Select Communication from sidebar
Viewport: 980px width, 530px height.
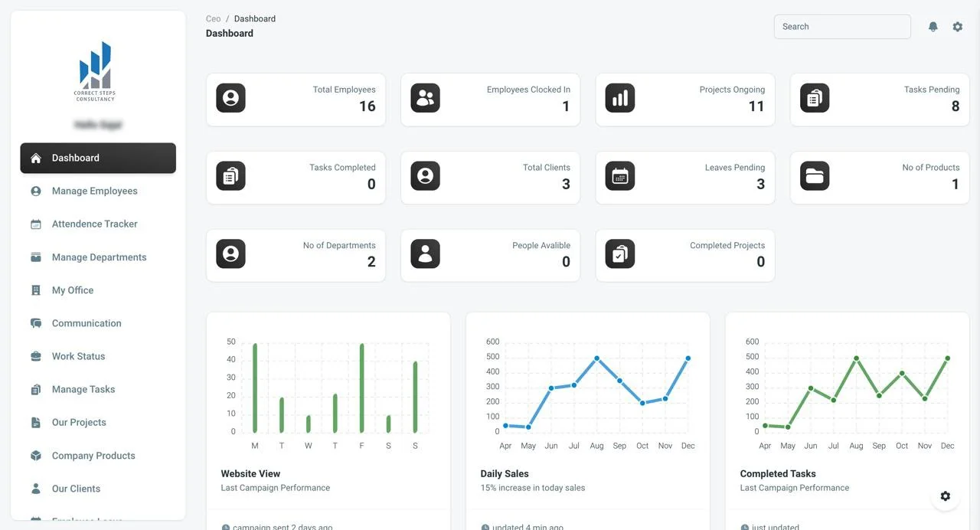tap(87, 323)
